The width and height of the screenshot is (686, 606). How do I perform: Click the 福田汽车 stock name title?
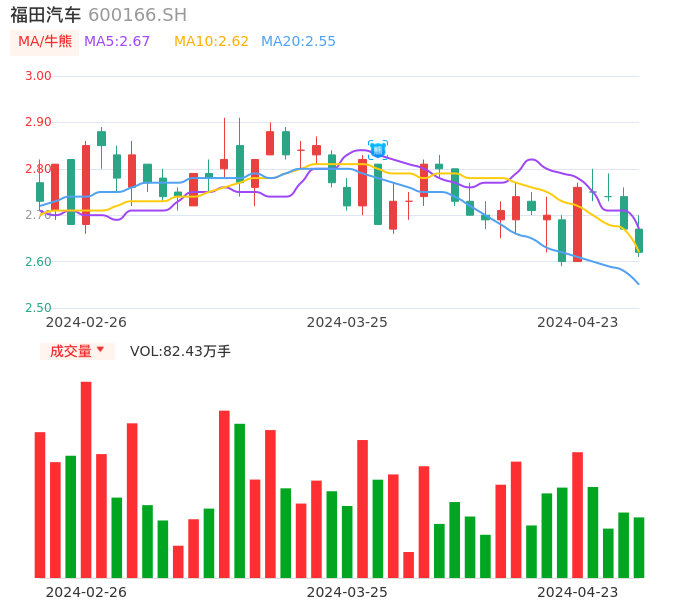point(46,15)
